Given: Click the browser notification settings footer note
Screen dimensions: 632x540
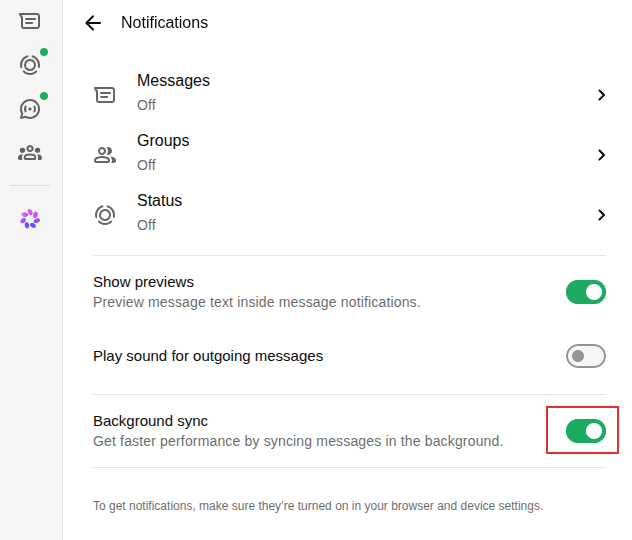Looking at the screenshot, I should 318,506.
